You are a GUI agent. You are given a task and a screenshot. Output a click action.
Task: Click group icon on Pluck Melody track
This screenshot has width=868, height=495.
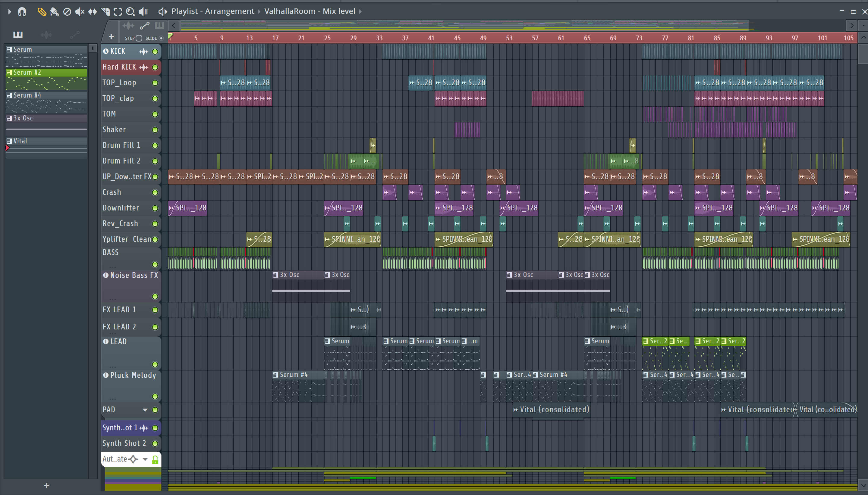click(106, 375)
